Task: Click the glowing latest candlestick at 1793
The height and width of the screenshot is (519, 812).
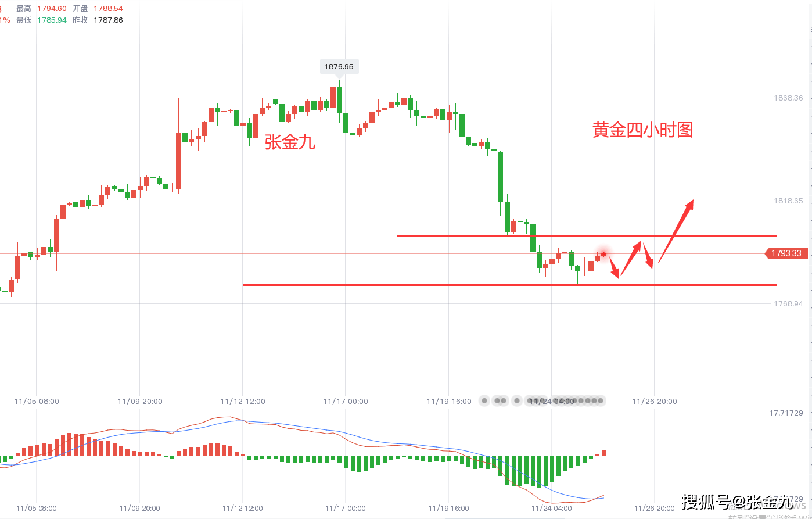Action: tap(604, 253)
